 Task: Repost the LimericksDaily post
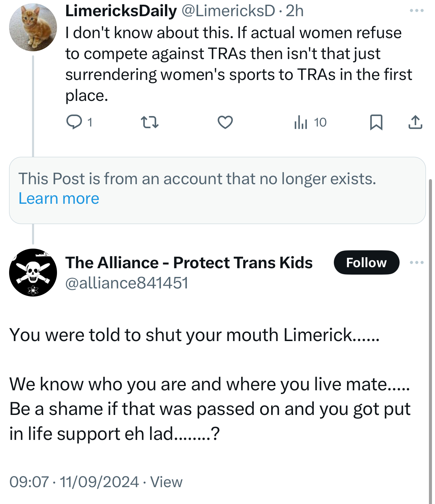pos(149,122)
